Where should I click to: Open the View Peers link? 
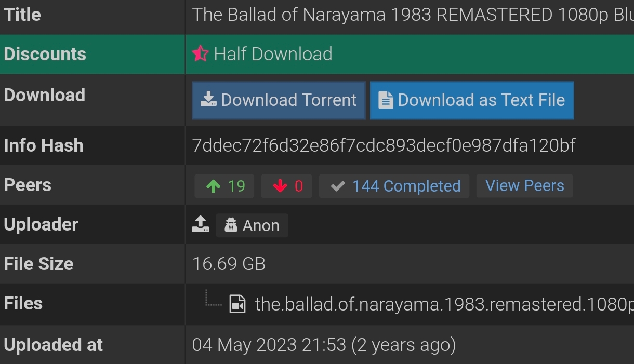click(x=524, y=186)
